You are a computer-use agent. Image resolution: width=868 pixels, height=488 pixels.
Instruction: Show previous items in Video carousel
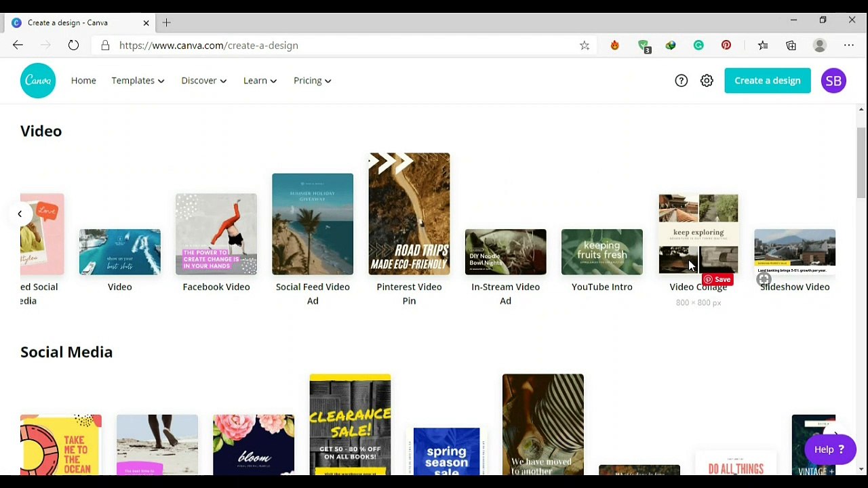click(20, 214)
